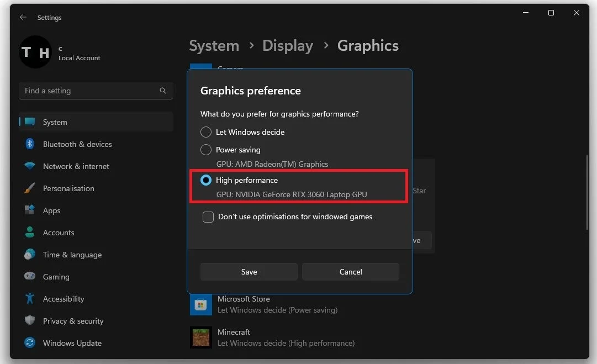Click the System monitor icon in sidebar

(x=30, y=122)
